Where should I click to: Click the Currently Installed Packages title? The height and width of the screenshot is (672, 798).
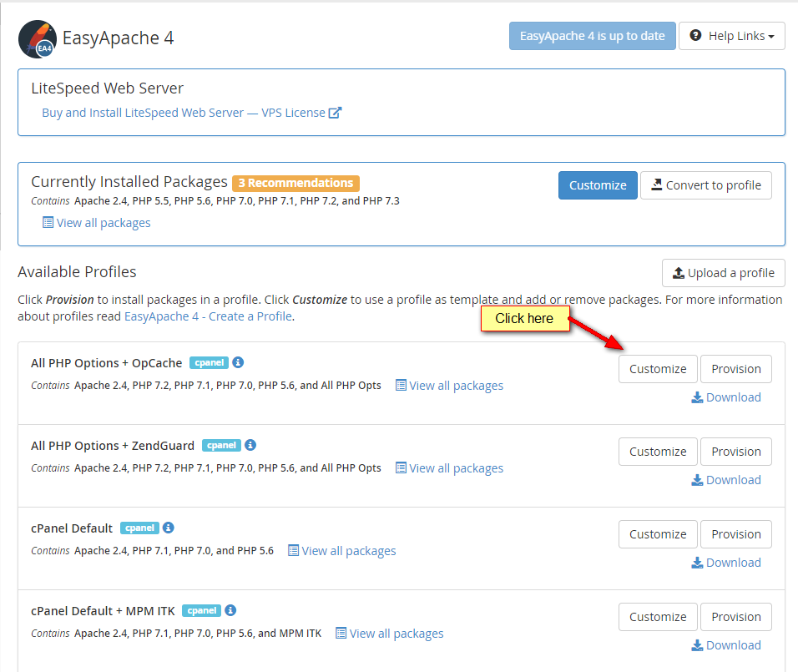click(x=129, y=182)
